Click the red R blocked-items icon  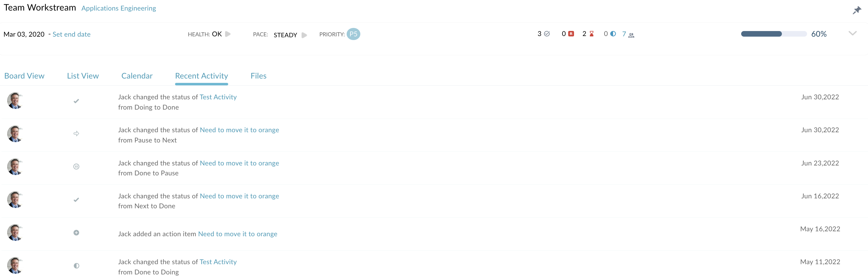(571, 34)
